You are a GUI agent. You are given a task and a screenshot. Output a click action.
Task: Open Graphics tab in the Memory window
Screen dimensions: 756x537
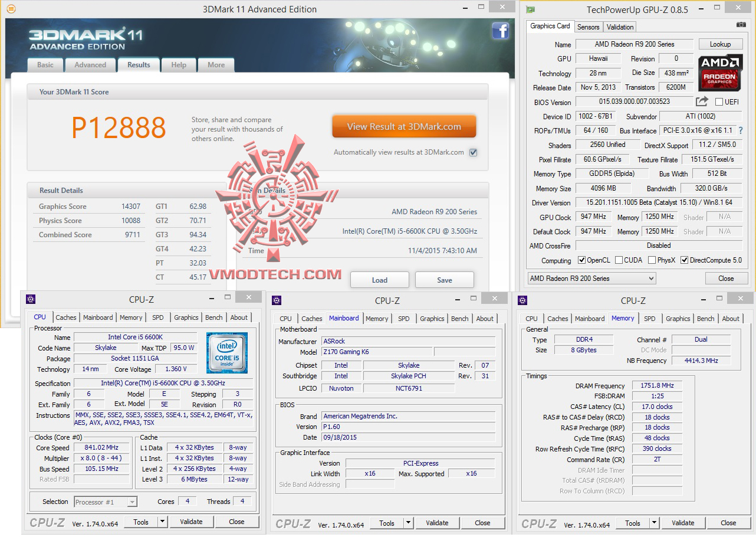pos(678,319)
